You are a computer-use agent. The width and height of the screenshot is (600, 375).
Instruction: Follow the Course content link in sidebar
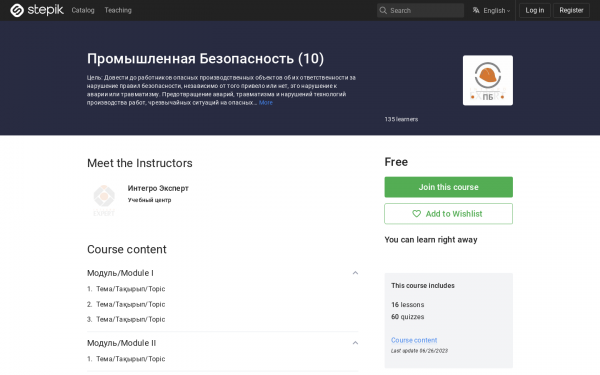[414, 340]
